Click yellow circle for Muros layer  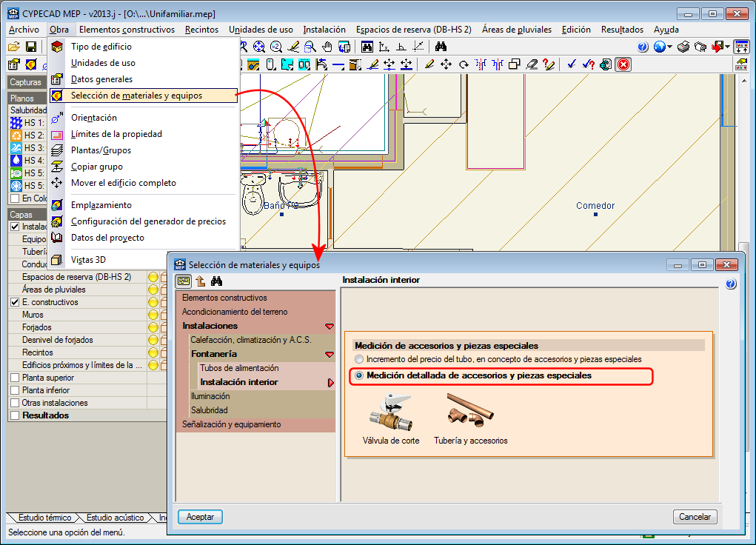click(x=153, y=315)
